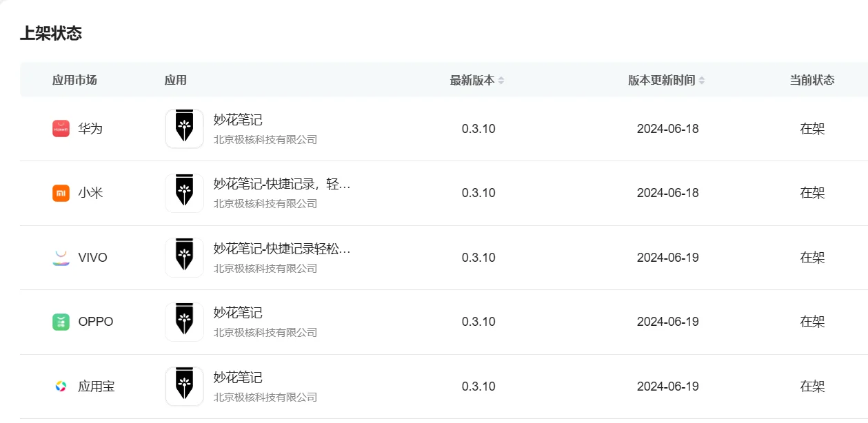Toggle ascending sort on 最新版本 column

click(500, 76)
